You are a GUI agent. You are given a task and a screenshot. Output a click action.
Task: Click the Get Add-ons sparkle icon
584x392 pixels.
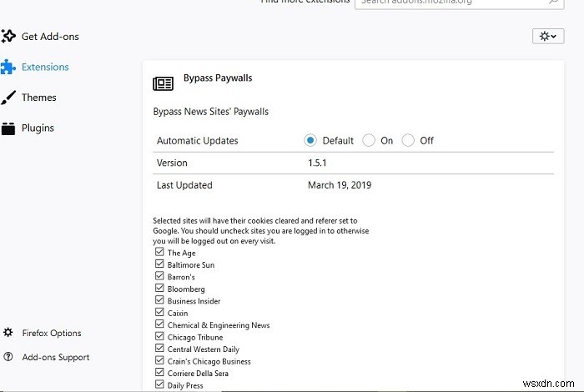click(8, 36)
